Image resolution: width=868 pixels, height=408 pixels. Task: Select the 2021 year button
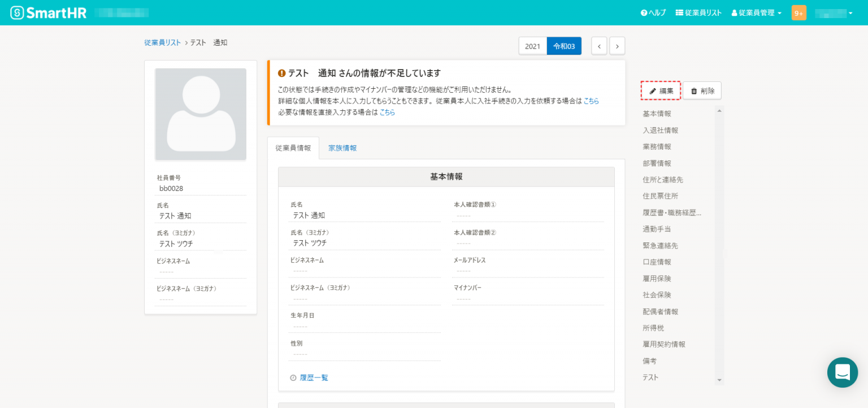pyautogui.click(x=532, y=46)
